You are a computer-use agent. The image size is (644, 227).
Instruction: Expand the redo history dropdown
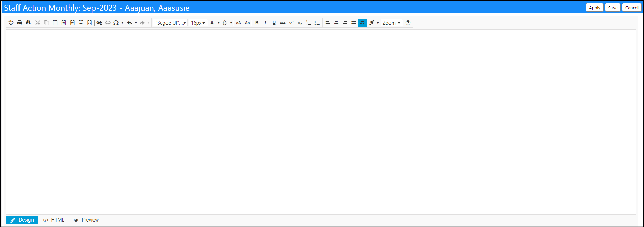click(x=148, y=23)
